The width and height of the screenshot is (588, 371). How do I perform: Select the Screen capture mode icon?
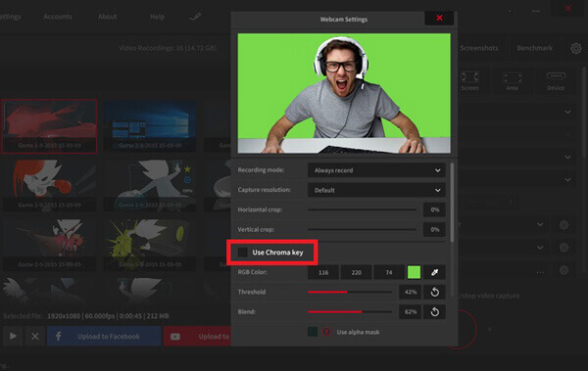point(469,81)
